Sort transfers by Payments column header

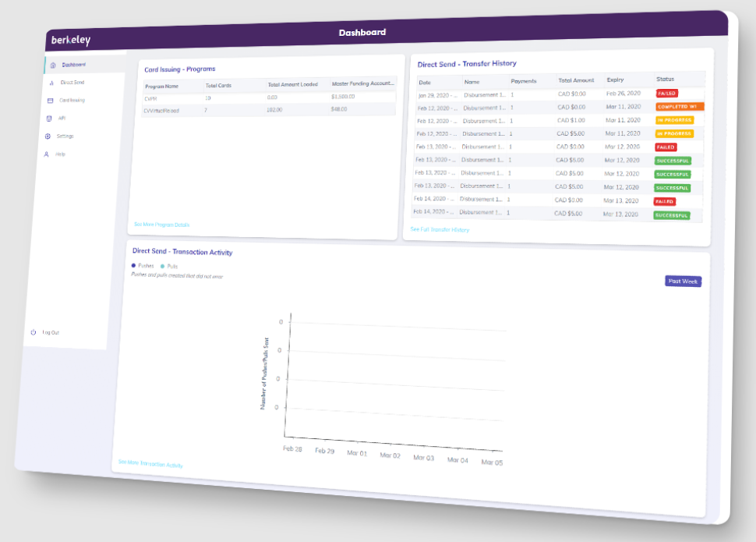(524, 81)
